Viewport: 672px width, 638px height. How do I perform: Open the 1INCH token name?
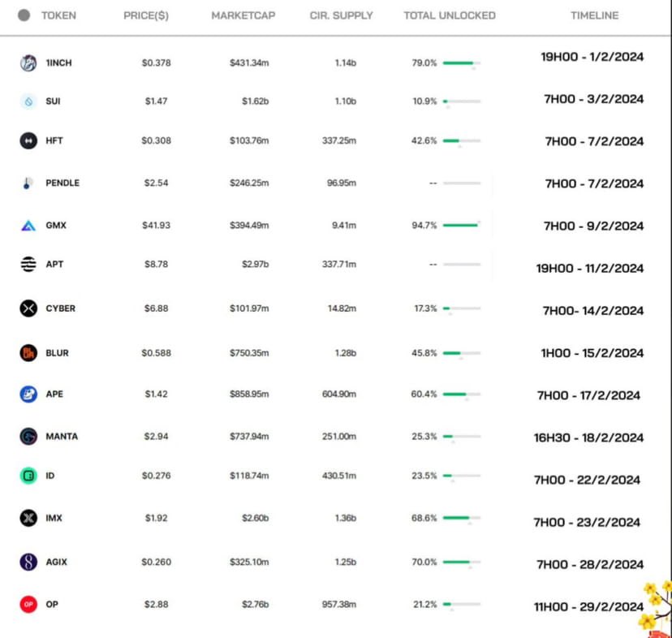click(58, 63)
